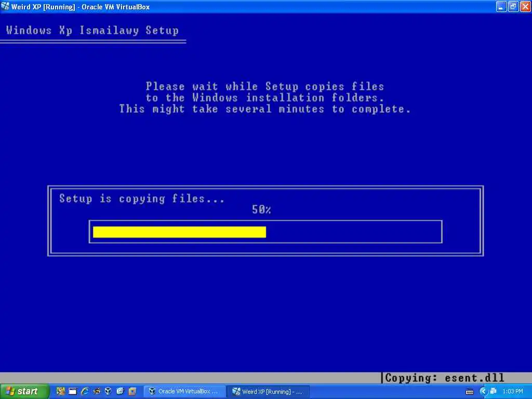Open the window-shaped quick launch icon
The image size is (532, 399).
pos(73,391)
